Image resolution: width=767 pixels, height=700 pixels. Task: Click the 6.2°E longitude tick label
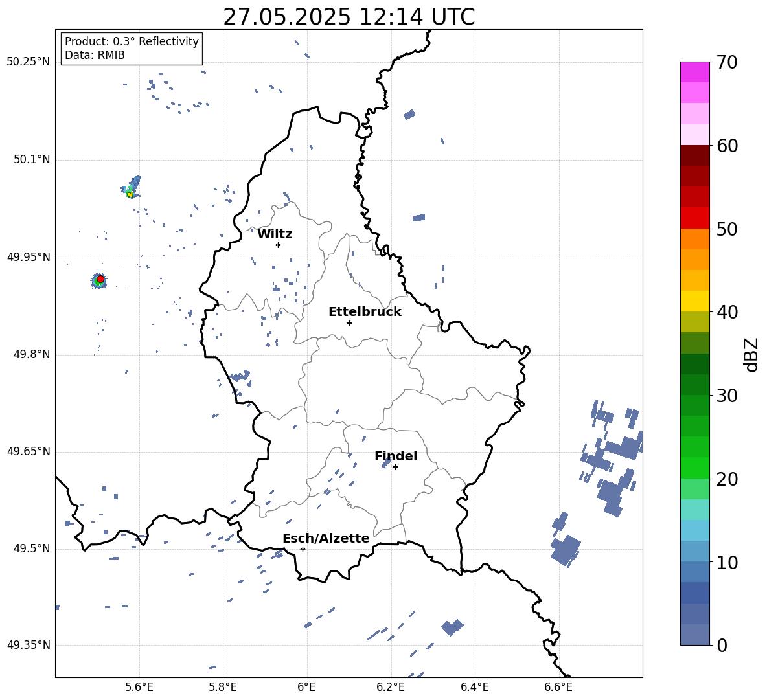pos(391,687)
